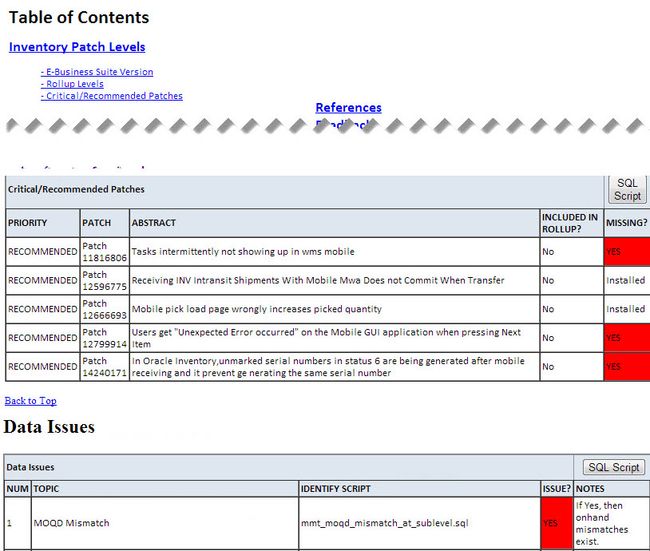Click Patch 12666693 cell
Viewport: 650px width, 551px height.
point(104,309)
